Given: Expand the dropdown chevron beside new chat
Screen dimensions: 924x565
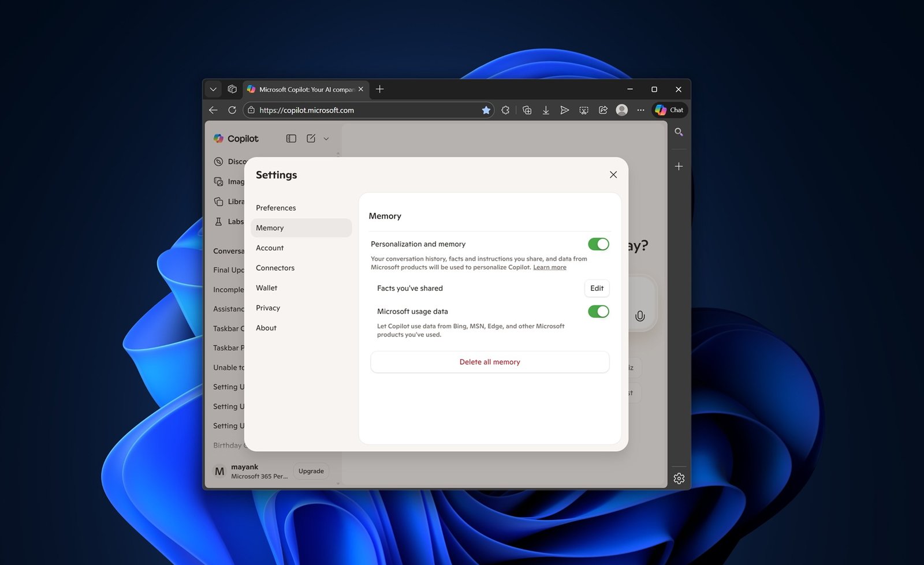Looking at the screenshot, I should (326, 139).
